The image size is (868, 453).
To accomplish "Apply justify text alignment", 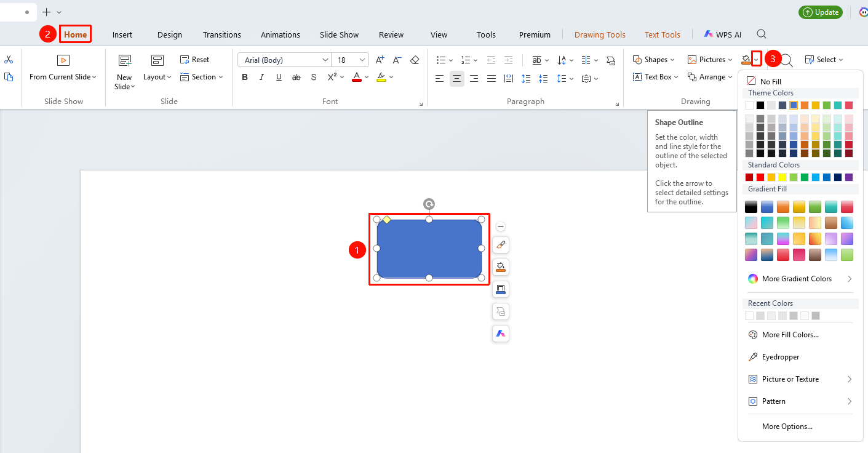I will coord(491,78).
